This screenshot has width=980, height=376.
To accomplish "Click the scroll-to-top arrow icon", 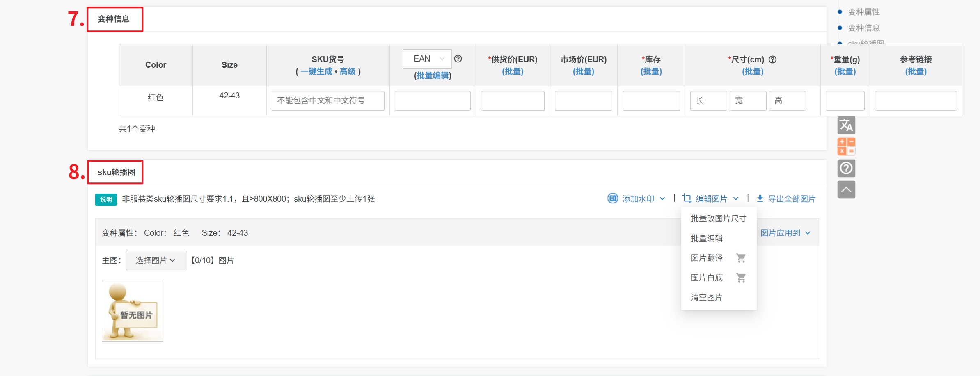I will [846, 189].
